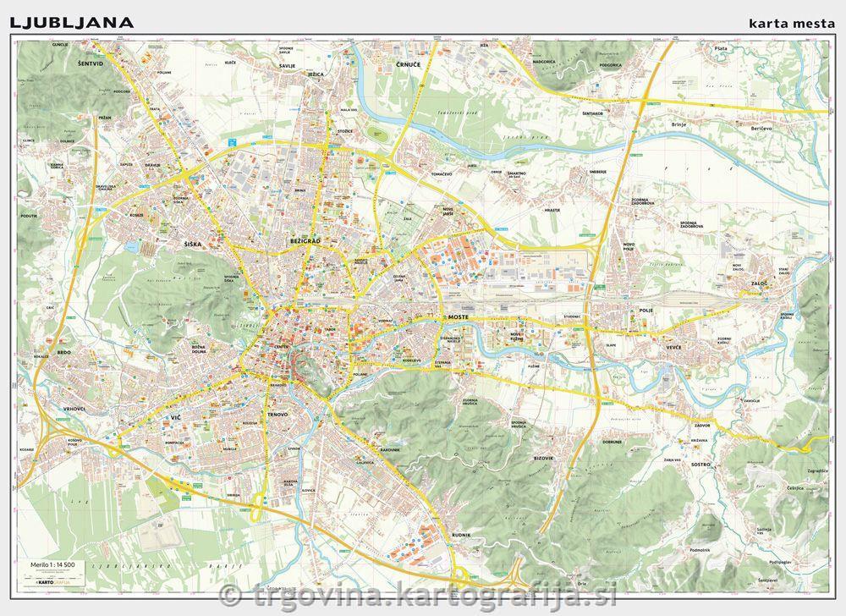Select the VRHOVCI place label

point(74,409)
